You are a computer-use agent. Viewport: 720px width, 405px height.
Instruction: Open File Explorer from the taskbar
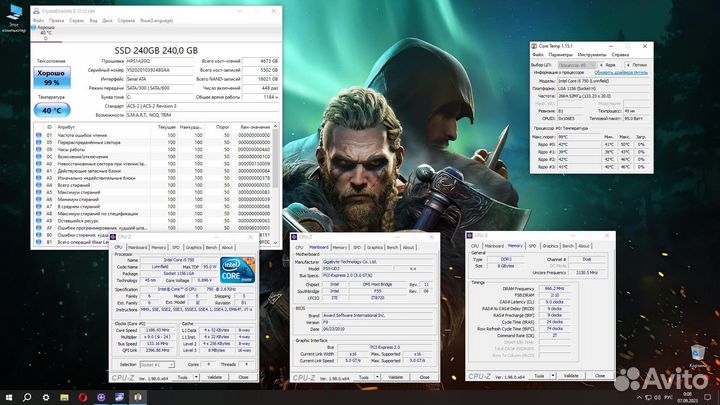(64, 397)
